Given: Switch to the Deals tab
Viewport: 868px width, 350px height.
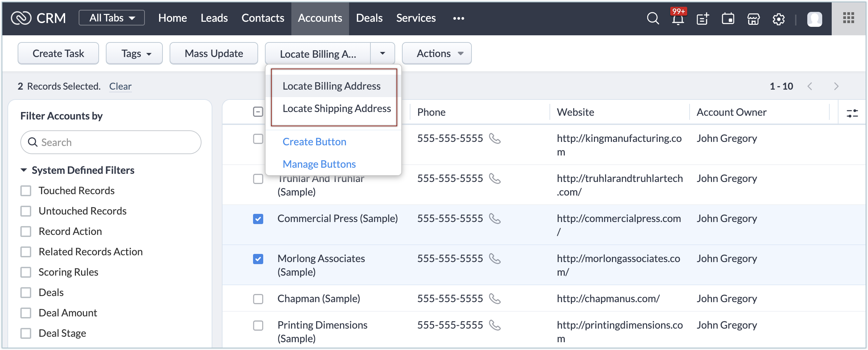Looking at the screenshot, I should tap(369, 18).
